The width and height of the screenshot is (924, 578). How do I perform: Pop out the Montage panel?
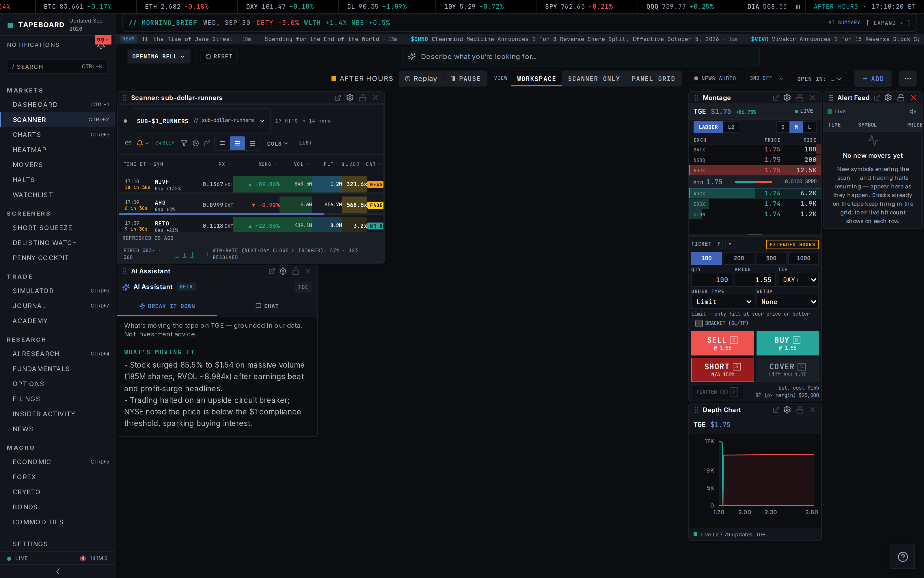coord(776,98)
